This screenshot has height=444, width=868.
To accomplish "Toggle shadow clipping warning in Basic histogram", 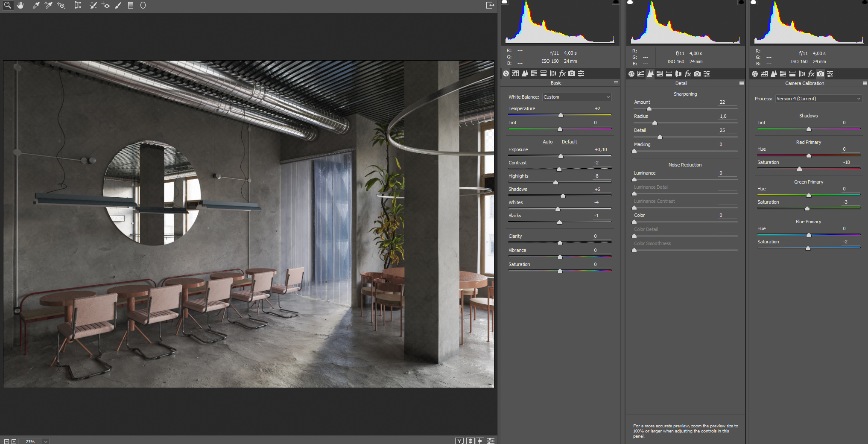I will [504, 2].
